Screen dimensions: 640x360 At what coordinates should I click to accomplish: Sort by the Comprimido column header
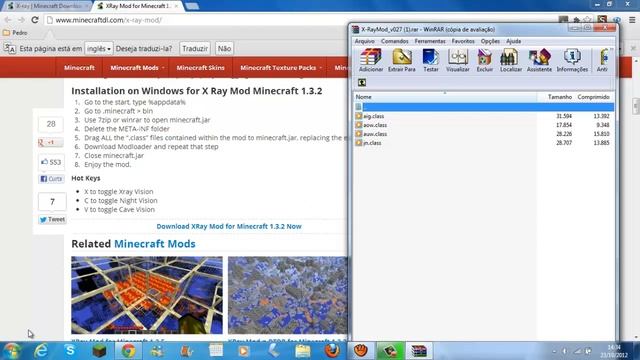pos(593,97)
